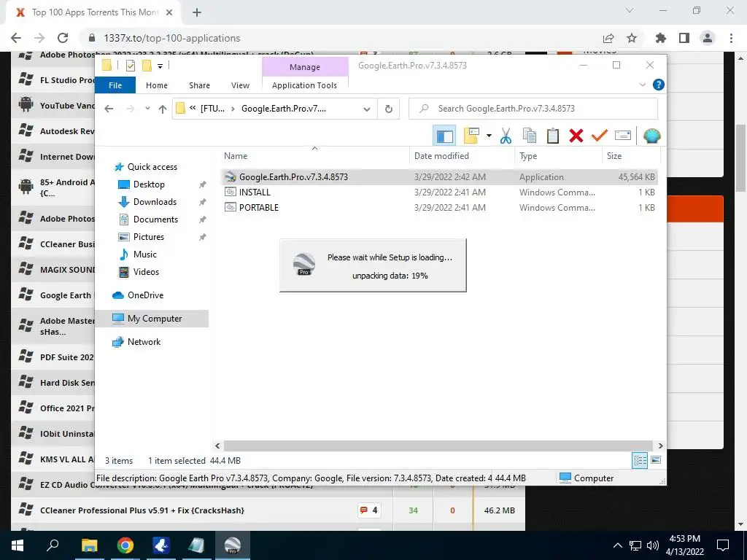Click the horizontal scrollbar in file list
The height and width of the screenshot is (560, 747).
pyautogui.click(x=438, y=446)
